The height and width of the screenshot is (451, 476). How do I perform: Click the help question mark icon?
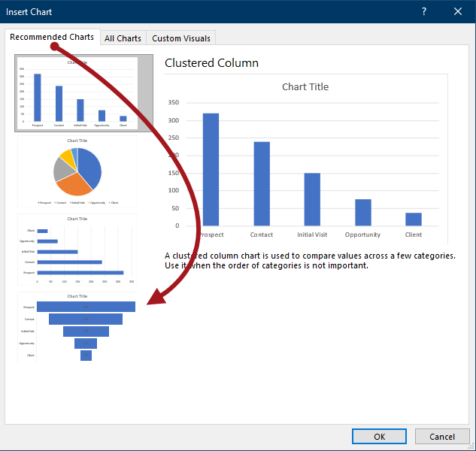(x=424, y=11)
